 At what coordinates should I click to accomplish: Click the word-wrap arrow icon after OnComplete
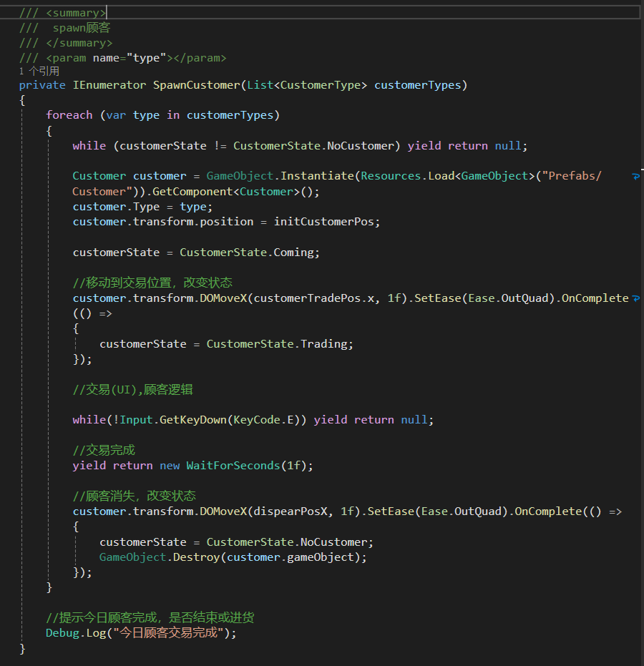(635, 298)
